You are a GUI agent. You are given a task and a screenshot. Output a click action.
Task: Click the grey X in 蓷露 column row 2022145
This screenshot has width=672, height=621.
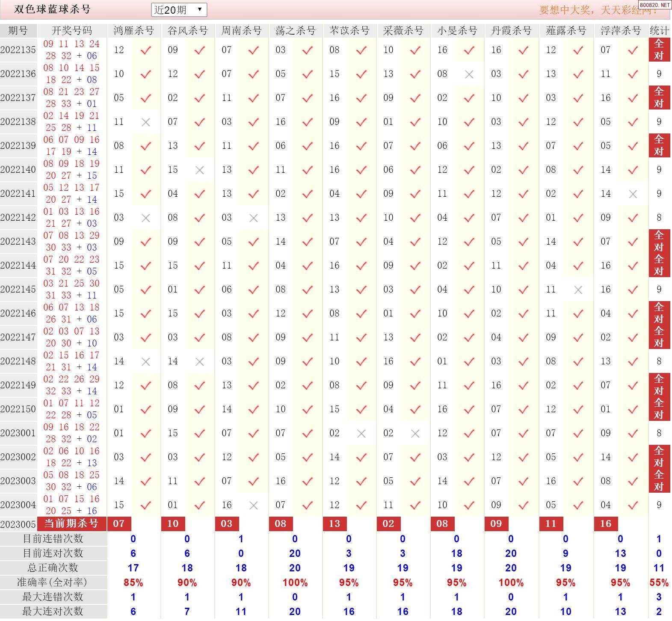[579, 290]
